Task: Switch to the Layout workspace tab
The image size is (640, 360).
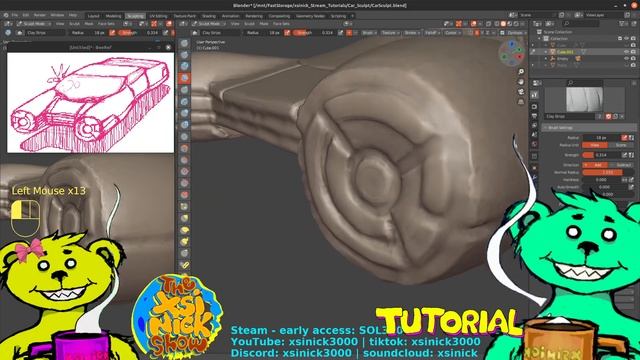Action: (93, 16)
